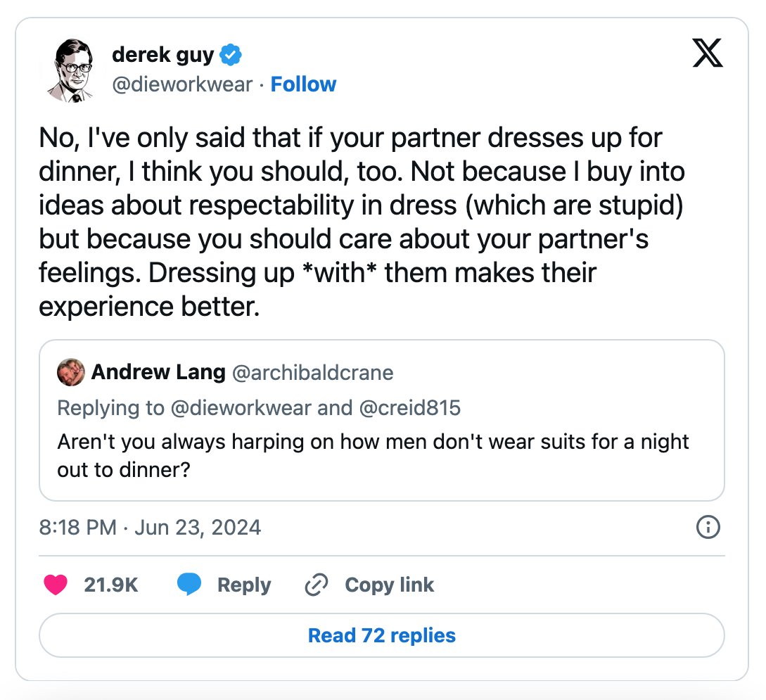Open Andrew Lang's small avatar
The width and height of the screenshot is (766, 700).
coord(71,372)
